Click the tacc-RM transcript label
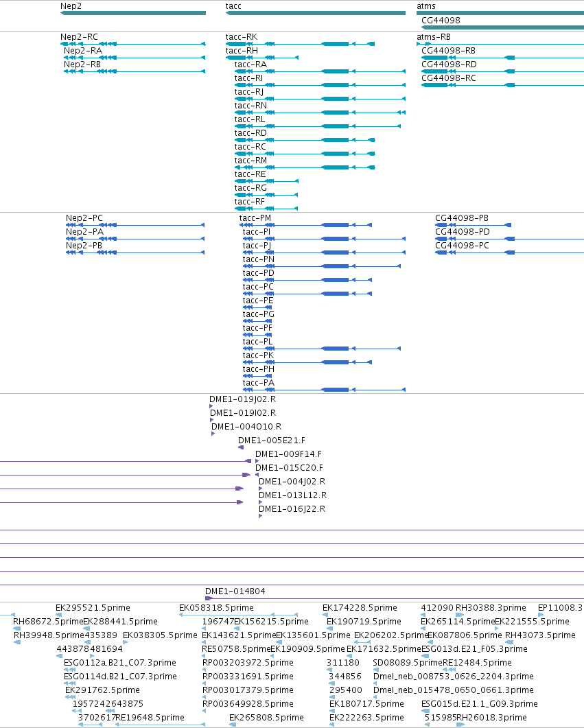Viewport: 584px width, 728px height. [x=250, y=160]
